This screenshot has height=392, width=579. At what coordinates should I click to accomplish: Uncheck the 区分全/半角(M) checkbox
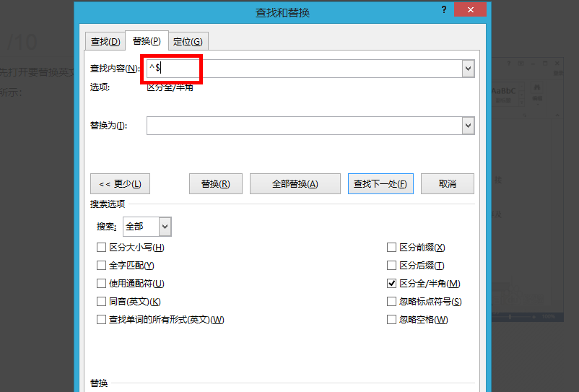(x=391, y=284)
